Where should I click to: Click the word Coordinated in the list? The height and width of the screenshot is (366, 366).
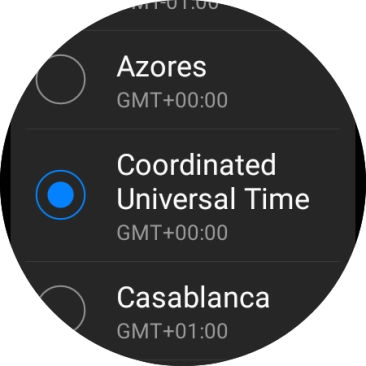[x=196, y=164]
